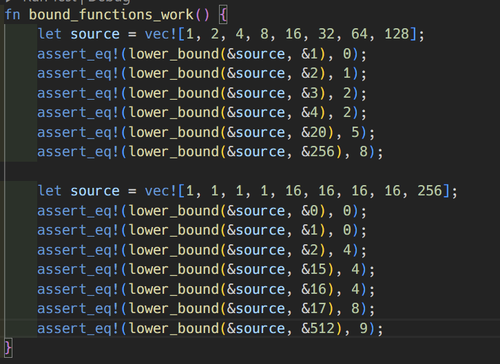500x364 pixels.
Task: Click the second vec! macro call
Action: (x=160, y=191)
